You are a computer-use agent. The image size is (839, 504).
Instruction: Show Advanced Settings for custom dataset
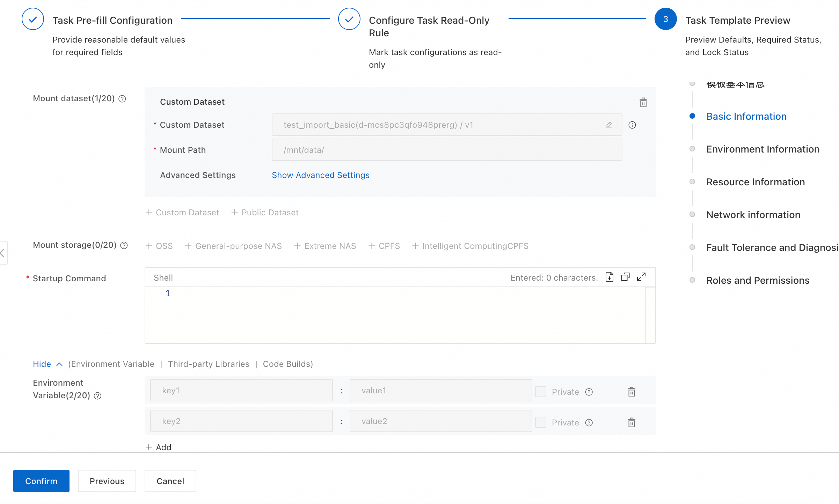(320, 175)
